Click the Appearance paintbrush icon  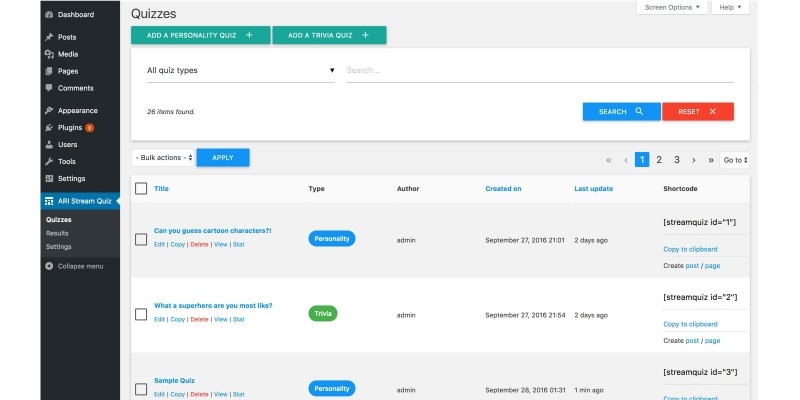[x=49, y=111]
